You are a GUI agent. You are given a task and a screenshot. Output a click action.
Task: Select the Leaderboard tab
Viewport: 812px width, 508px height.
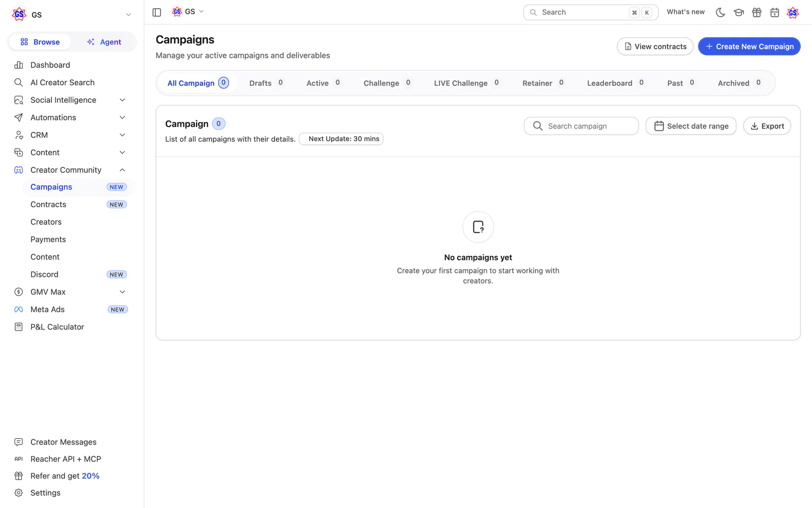point(616,83)
